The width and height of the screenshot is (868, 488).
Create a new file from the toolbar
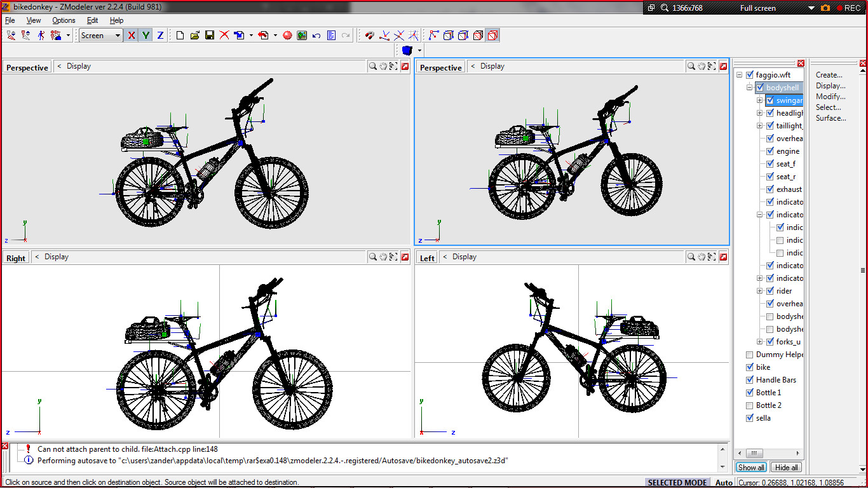click(180, 36)
